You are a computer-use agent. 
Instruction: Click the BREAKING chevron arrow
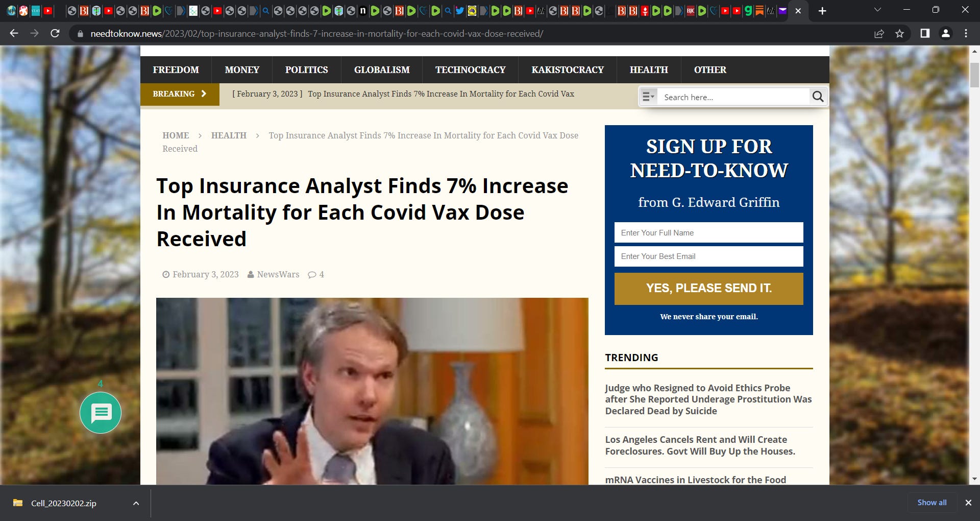click(x=204, y=93)
